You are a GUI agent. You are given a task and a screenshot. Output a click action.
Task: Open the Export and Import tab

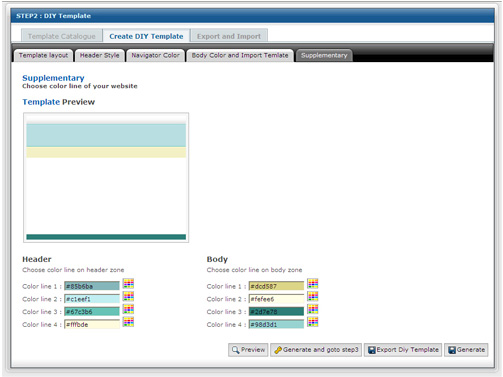point(229,36)
